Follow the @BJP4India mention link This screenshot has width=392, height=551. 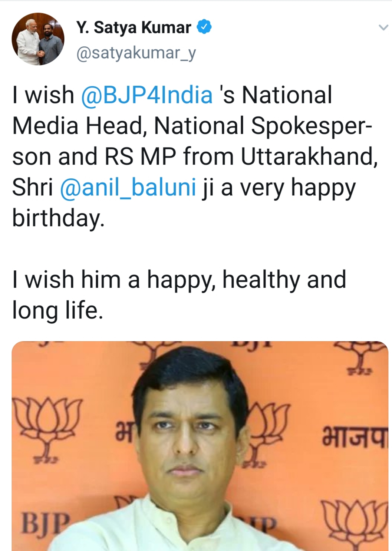(147, 95)
